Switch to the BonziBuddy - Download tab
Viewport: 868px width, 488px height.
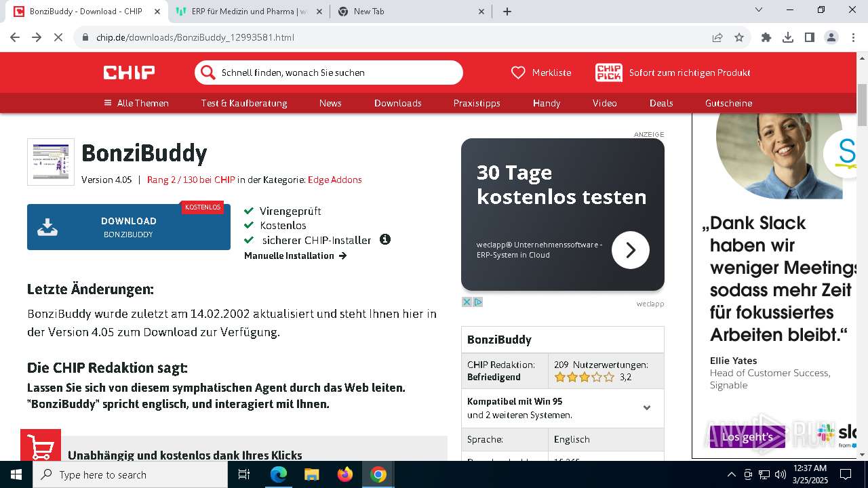[x=87, y=12]
